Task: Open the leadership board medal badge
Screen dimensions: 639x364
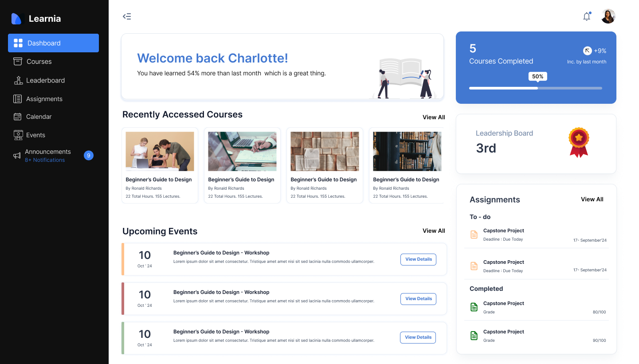Action: pyautogui.click(x=579, y=142)
